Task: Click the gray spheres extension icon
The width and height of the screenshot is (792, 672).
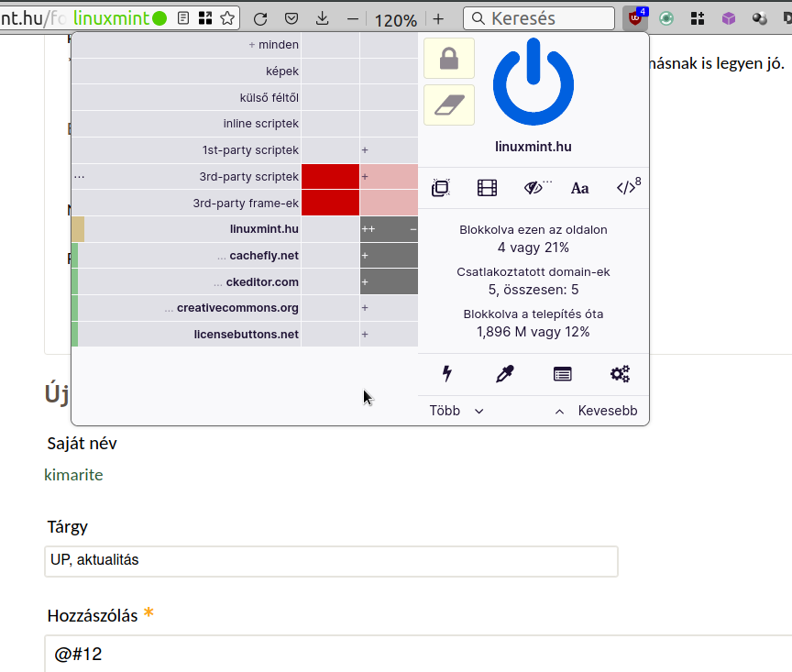Action: click(x=759, y=18)
